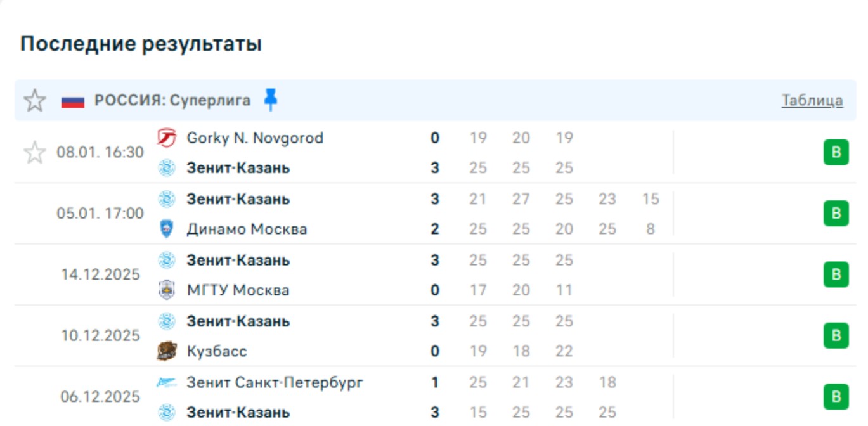
Task: Open the Зенит Санкт-Петербург team name
Action: click(x=275, y=382)
